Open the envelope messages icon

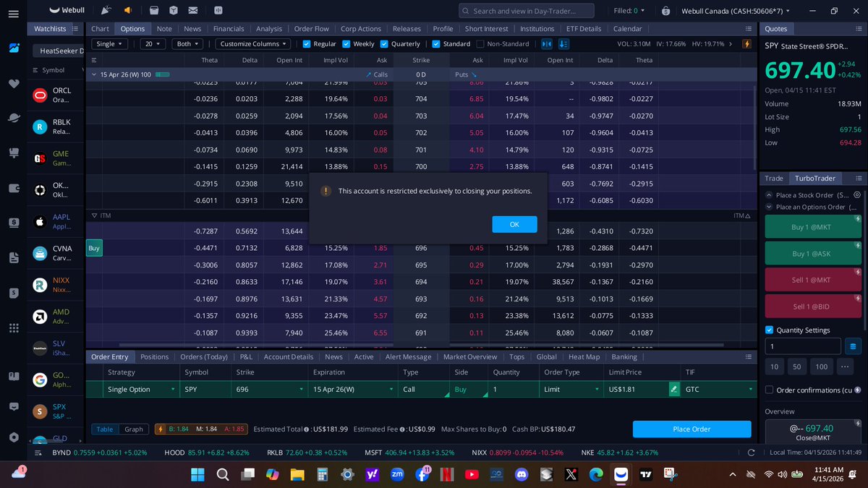[192, 10]
